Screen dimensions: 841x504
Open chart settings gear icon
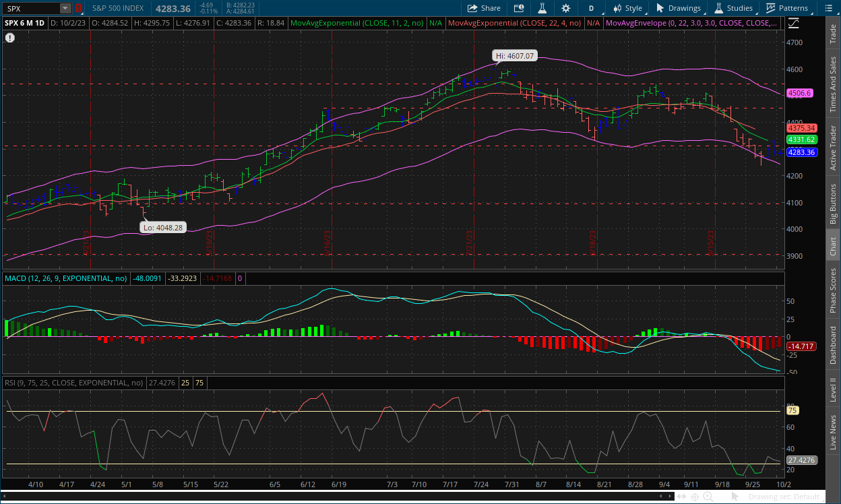coord(565,8)
